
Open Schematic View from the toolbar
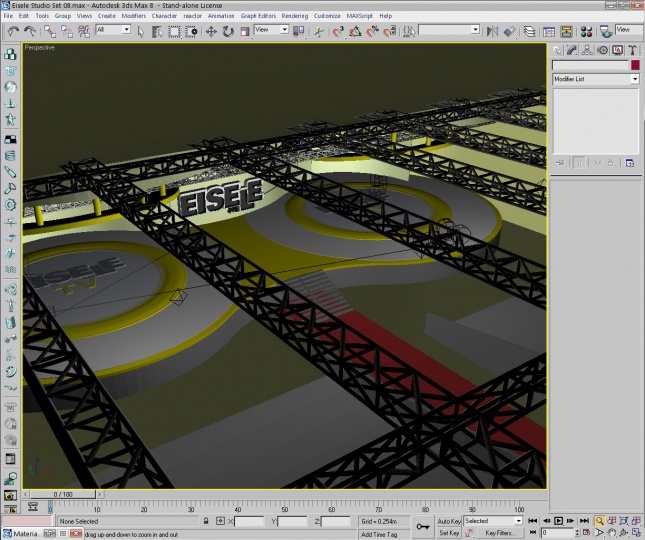click(x=566, y=32)
